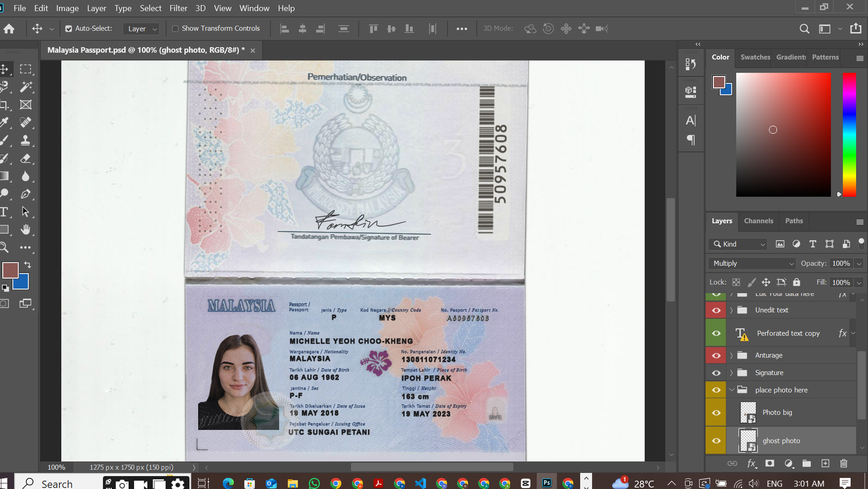Open Auto-Select Layer dropdown
Image resolution: width=868 pixels, height=489 pixels.
pyautogui.click(x=141, y=29)
